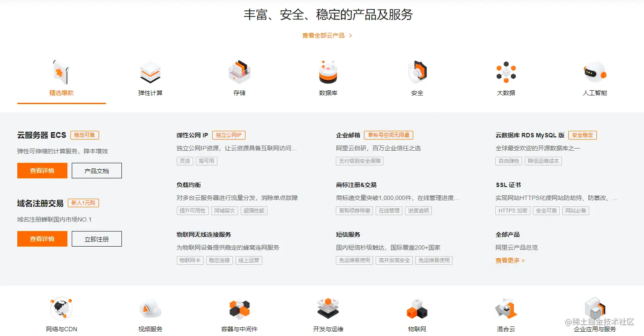Click the 物联网 icon
644x336 pixels.
tap(417, 309)
